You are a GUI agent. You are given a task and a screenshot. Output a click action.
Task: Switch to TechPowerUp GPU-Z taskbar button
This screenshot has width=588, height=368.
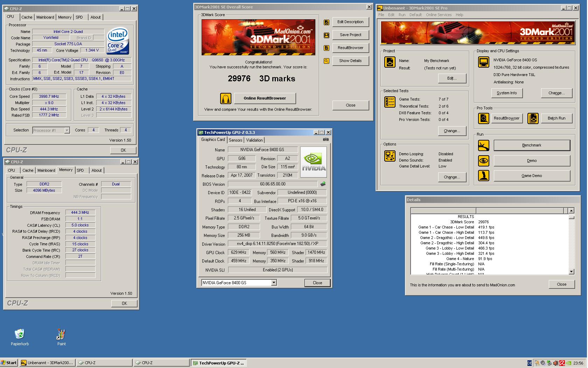218,363
